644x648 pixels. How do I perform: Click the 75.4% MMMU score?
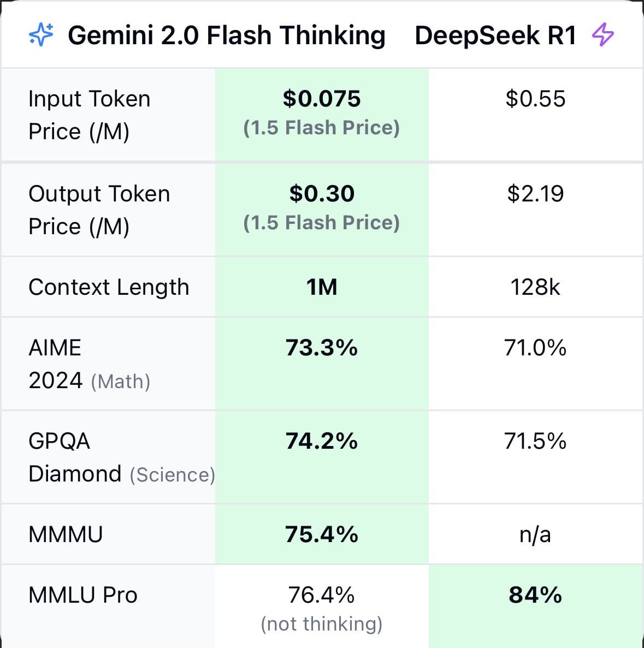click(322, 534)
